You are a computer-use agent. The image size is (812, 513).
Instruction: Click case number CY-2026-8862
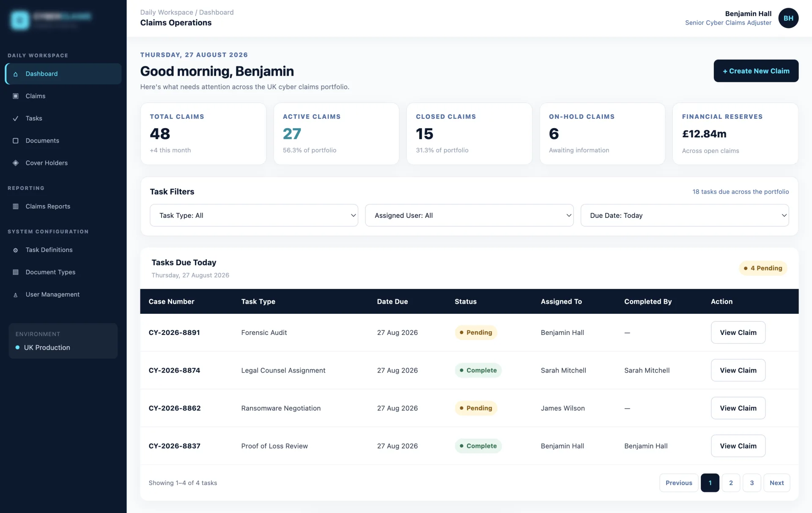click(x=175, y=408)
